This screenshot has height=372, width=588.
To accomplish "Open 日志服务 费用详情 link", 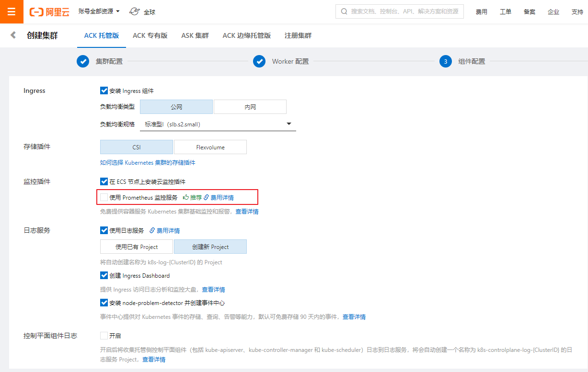I will 168,230.
